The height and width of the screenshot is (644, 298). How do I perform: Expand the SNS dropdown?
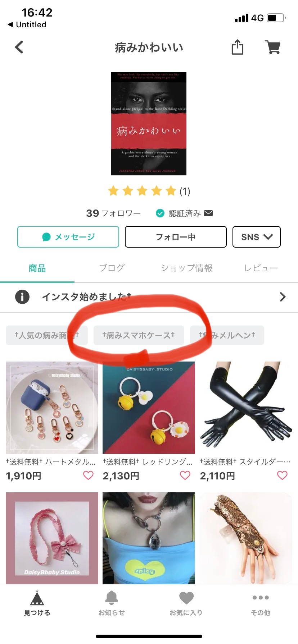click(x=257, y=237)
